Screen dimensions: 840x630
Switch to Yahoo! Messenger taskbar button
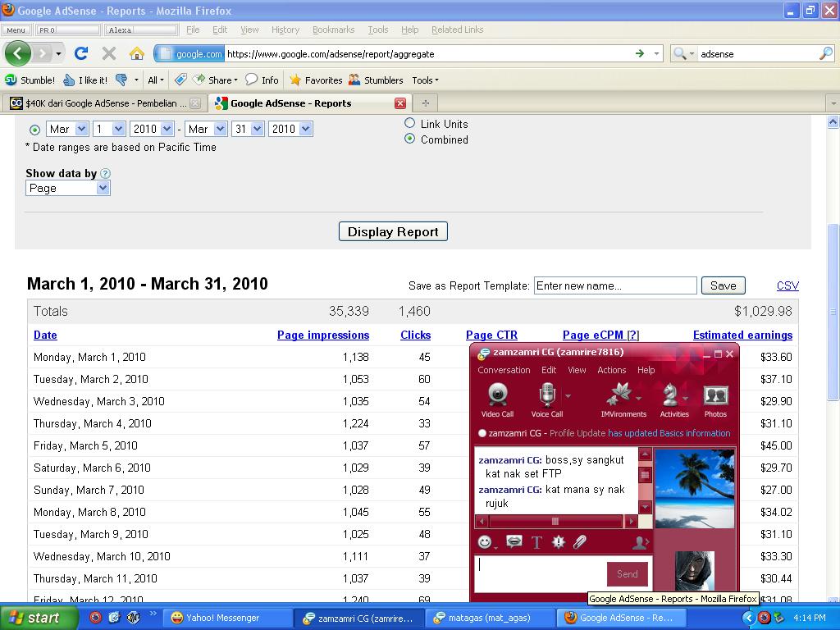[x=226, y=618]
